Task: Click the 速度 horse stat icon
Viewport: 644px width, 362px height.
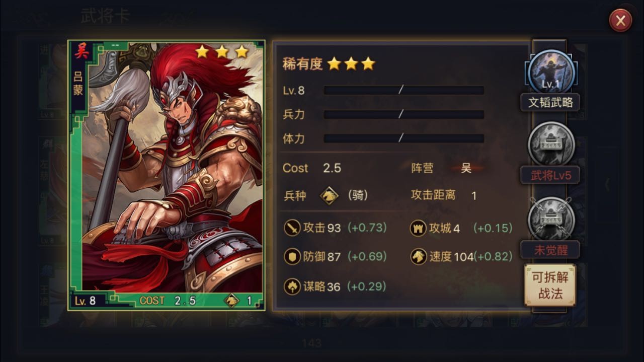Action: [x=418, y=257]
